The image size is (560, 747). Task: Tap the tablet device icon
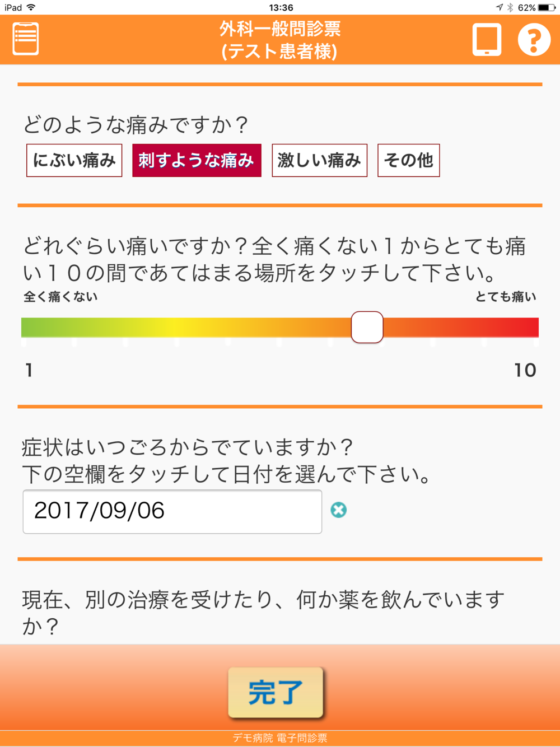[486, 39]
